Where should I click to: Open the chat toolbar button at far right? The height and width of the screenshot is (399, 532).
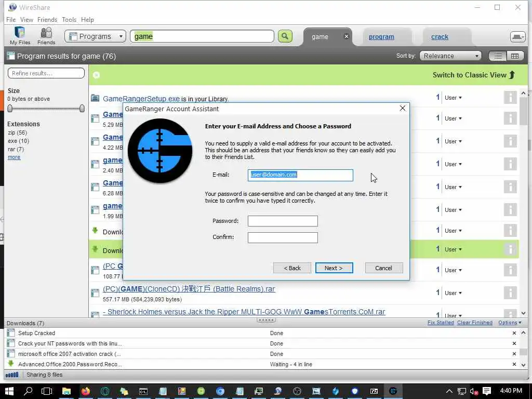click(518, 36)
